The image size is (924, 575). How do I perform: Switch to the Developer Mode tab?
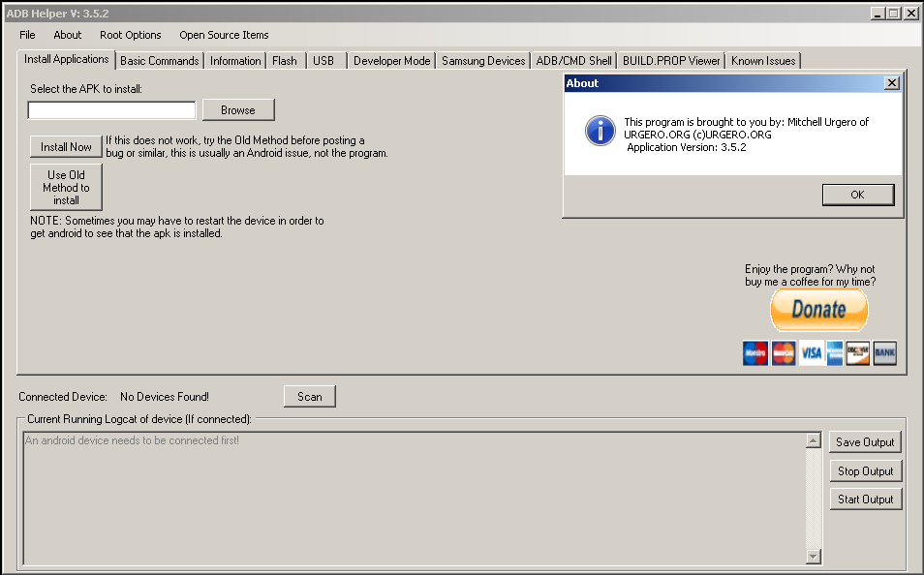[391, 61]
